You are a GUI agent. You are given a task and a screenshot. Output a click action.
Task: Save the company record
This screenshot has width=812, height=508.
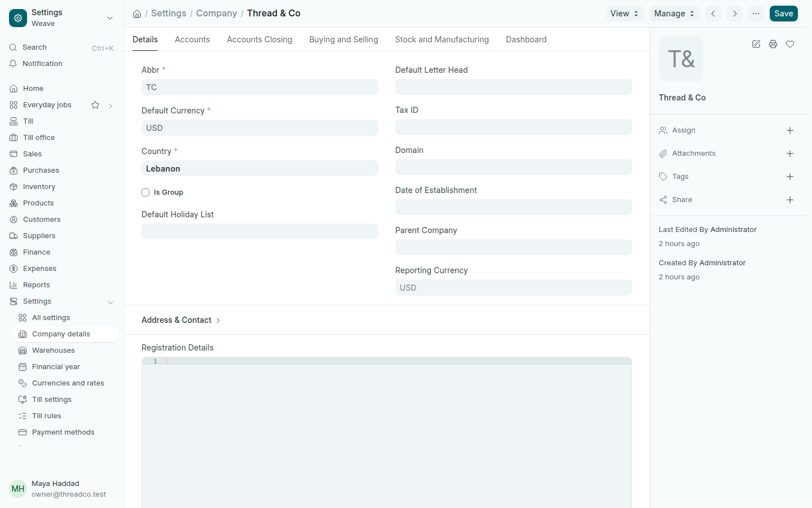tap(784, 14)
